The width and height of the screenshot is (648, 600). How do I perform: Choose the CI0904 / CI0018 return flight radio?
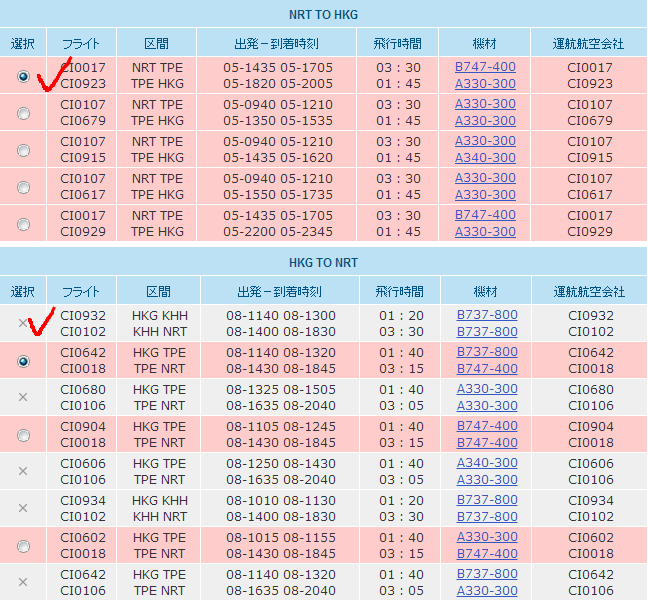(x=23, y=436)
